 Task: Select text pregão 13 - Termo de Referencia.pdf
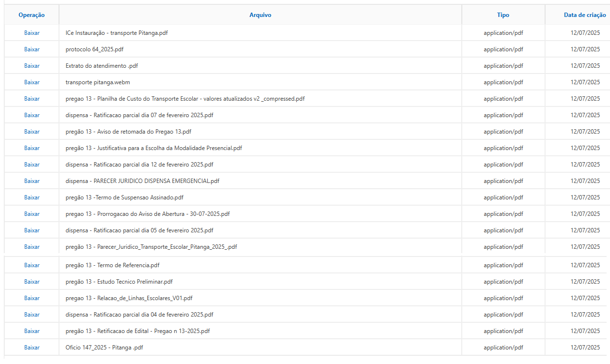[113, 265]
